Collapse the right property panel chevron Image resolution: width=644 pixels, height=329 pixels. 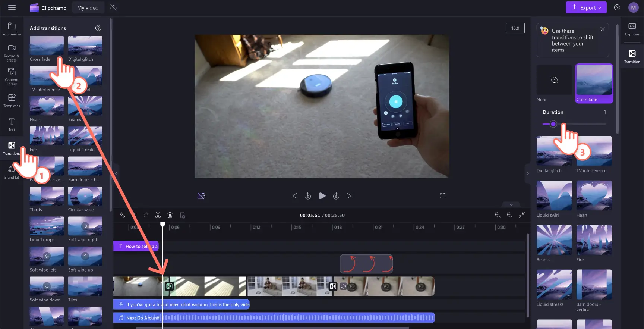tap(528, 173)
